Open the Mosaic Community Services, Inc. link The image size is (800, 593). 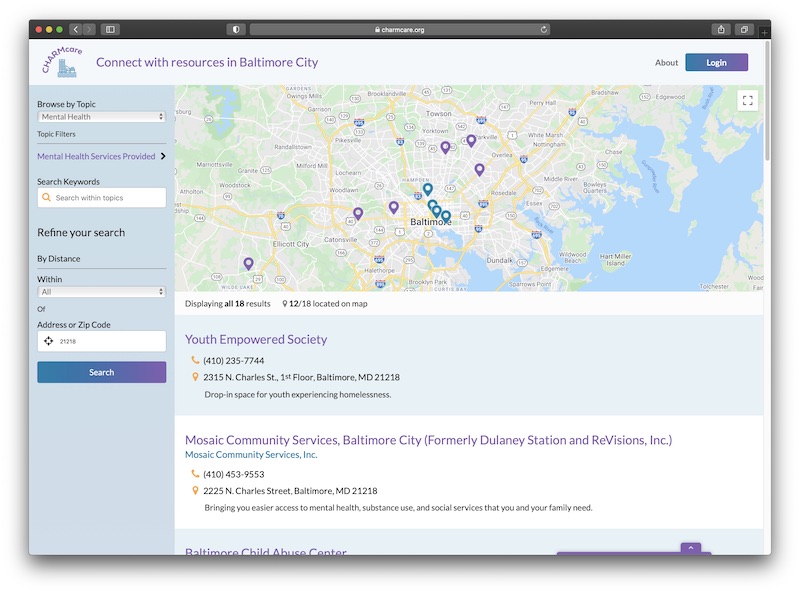pos(251,455)
